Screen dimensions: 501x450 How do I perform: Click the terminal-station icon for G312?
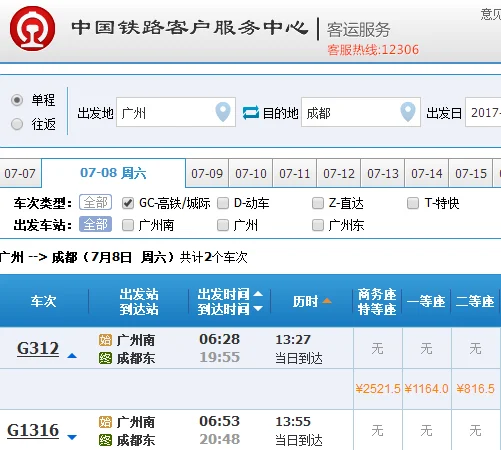[105, 358]
